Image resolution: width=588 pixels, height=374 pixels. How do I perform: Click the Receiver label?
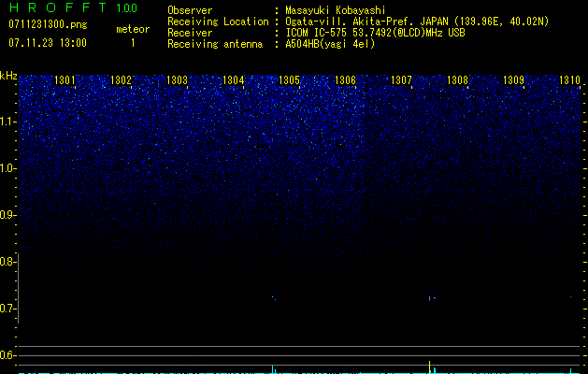click(190, 33)
